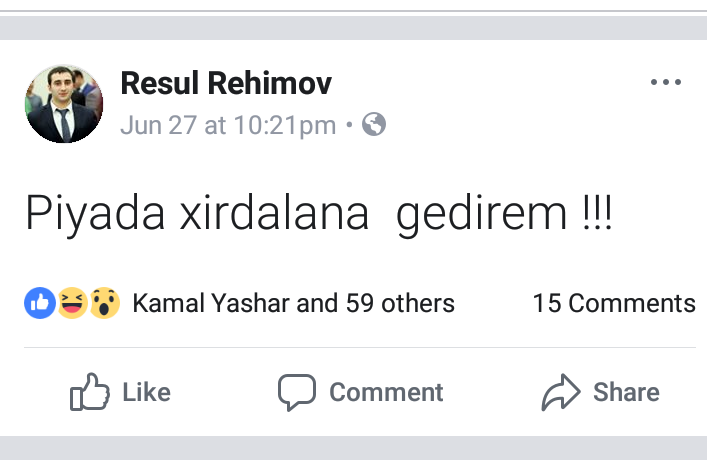Tap the thumbs-up outline Like icon
The image size is (707, 464).
(x=89, y=393)
